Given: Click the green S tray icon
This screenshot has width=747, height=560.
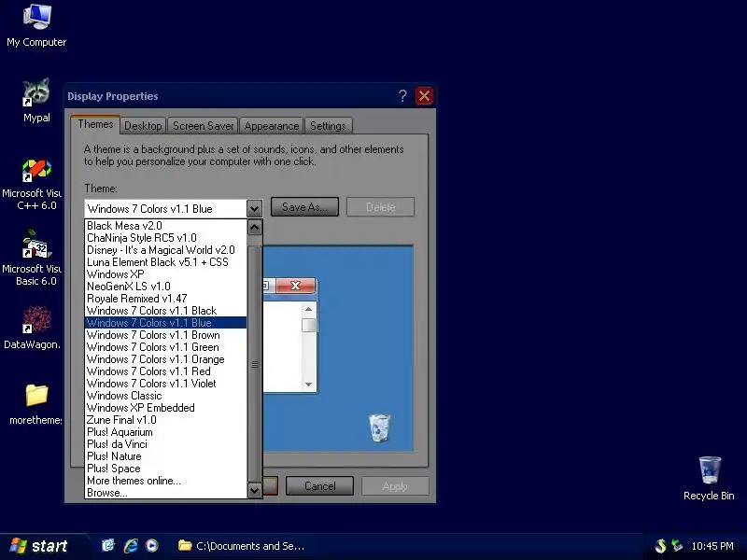Looking at the screenshot, I should 661,546.
